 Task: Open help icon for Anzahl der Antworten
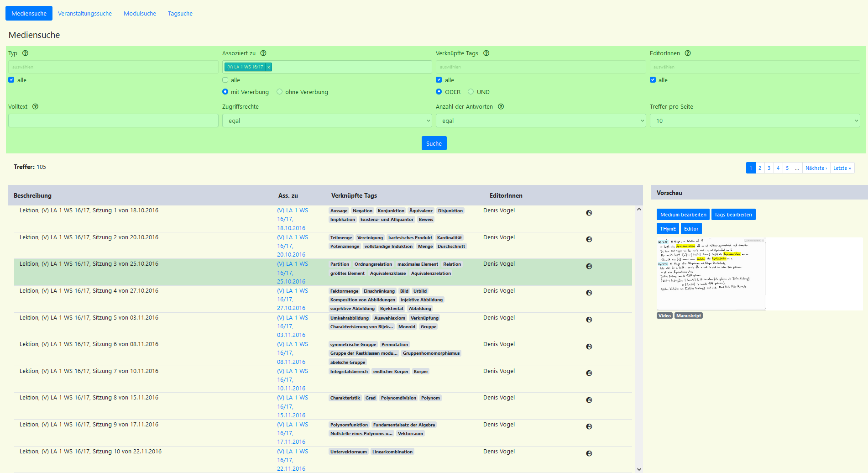click(x=501, y=107)
